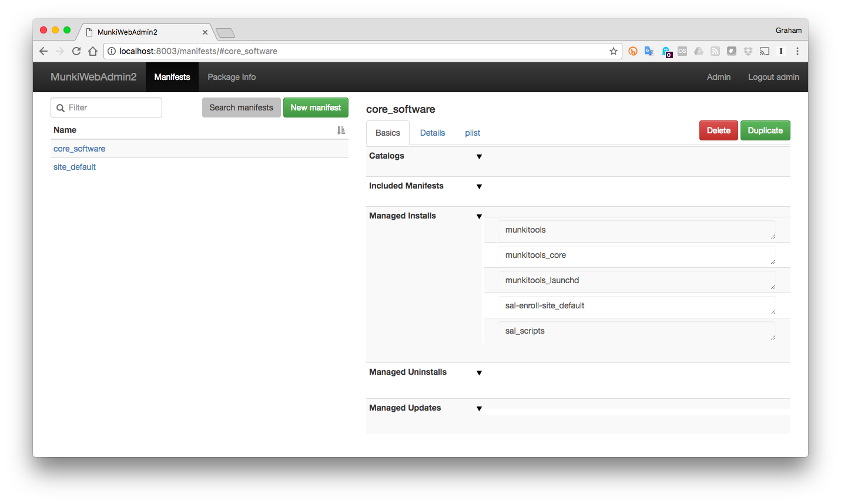This screenshot has height=504, width=841.
Task: Bookmark this page with the star icon
Action: click(614, 51)
